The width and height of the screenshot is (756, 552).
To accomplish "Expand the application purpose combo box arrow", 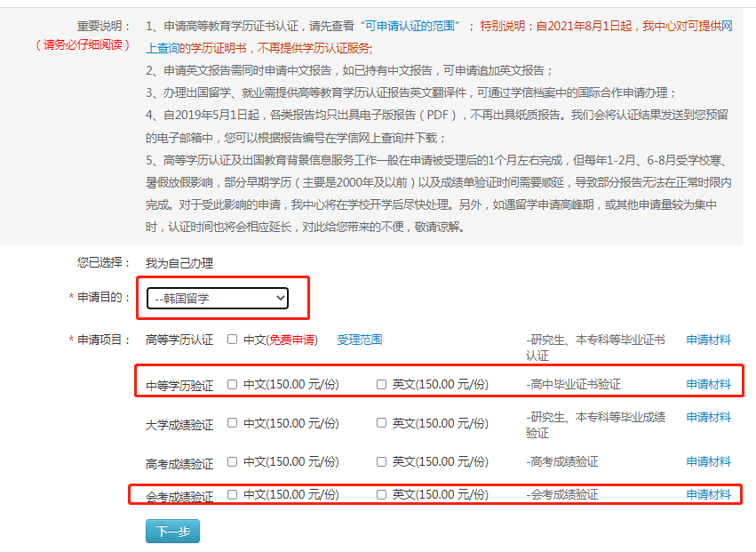I will pos(280,298).
